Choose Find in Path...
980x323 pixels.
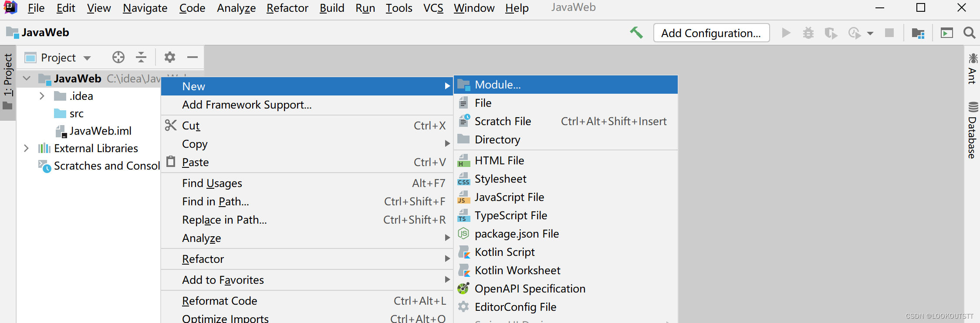(x=307, y=201)
